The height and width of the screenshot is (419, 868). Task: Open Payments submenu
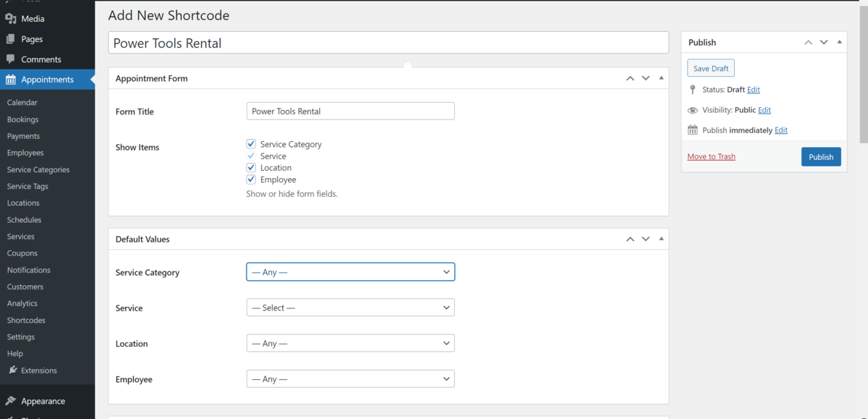24,136
